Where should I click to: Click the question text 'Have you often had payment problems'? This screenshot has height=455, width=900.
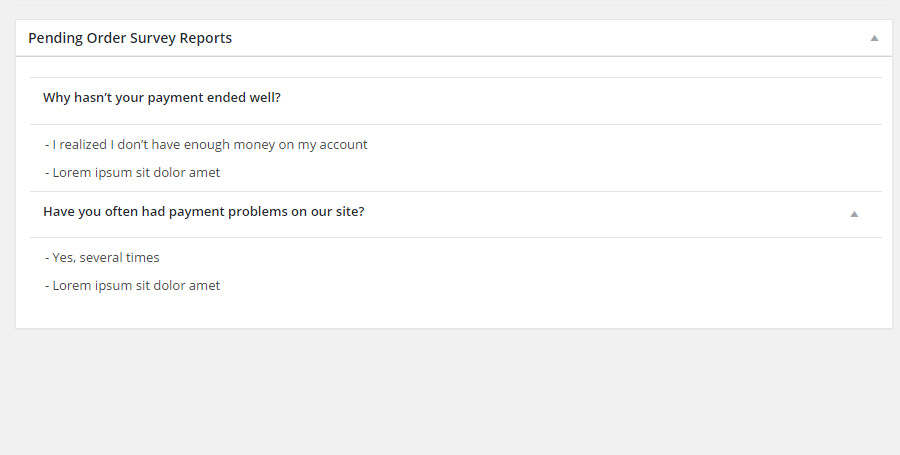(204, 212)
